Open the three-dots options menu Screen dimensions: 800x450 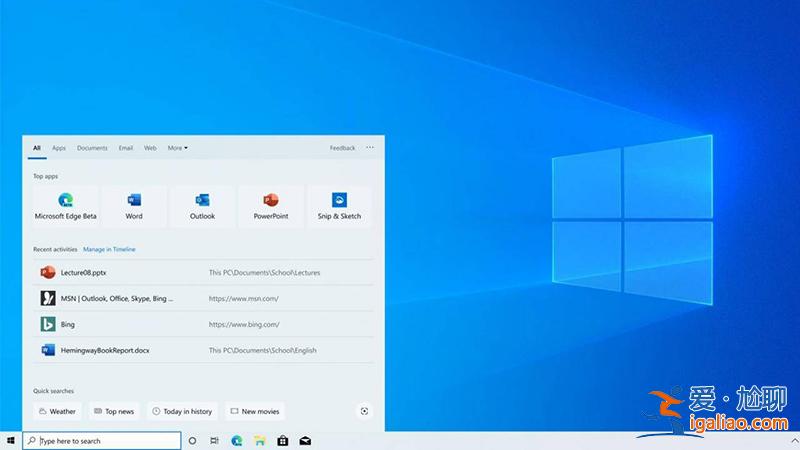[x=370, y=147]
